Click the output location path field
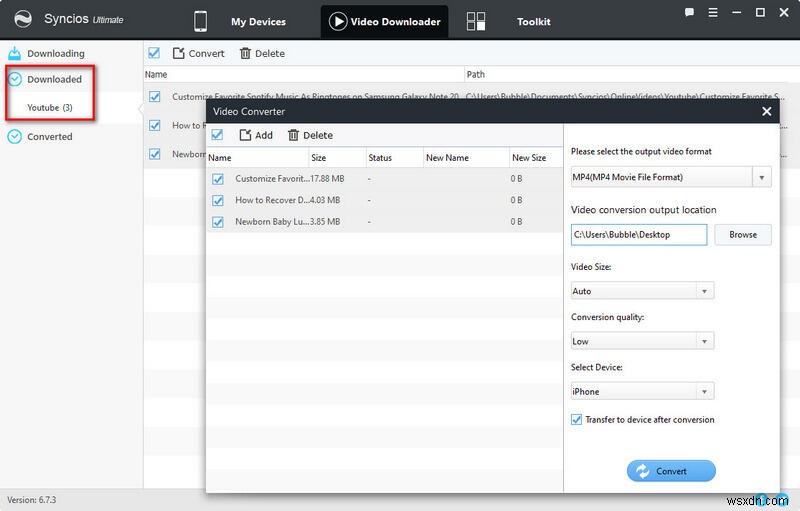 point(639,235)
